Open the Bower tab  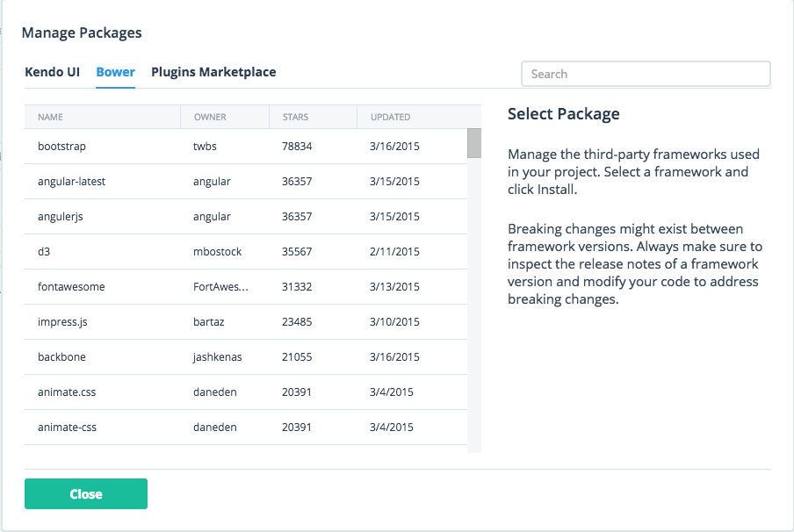click(115, 72)
